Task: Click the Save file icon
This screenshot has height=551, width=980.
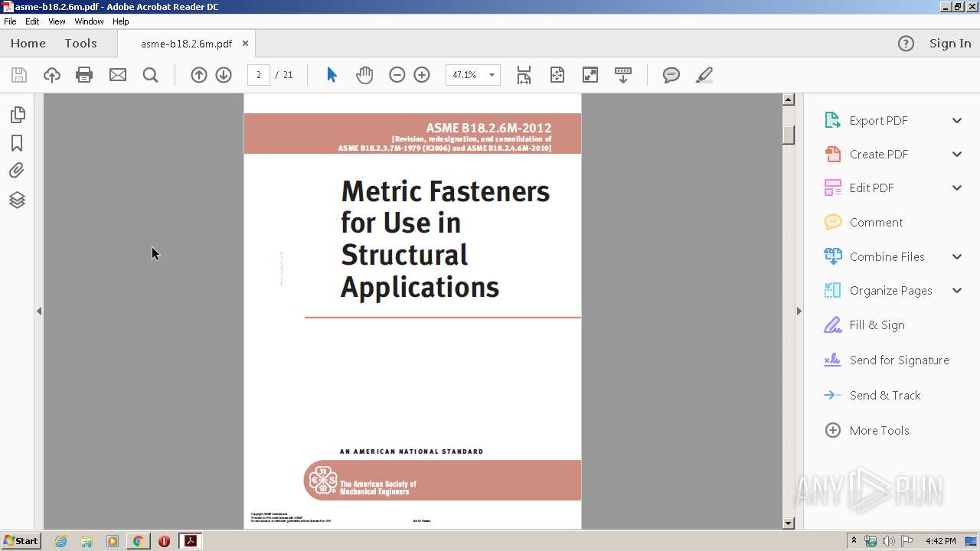Action: [19, 75]
